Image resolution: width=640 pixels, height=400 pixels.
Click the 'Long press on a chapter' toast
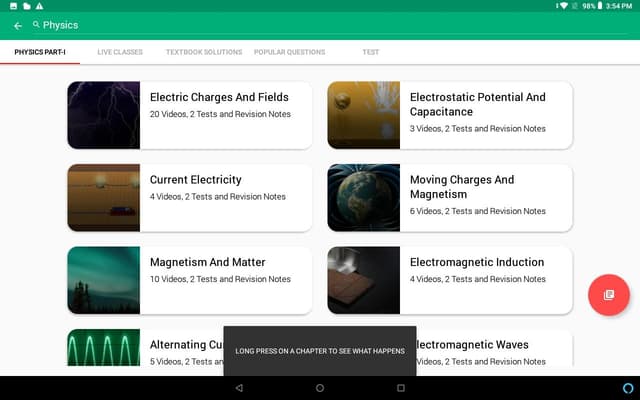pos(320,351)
